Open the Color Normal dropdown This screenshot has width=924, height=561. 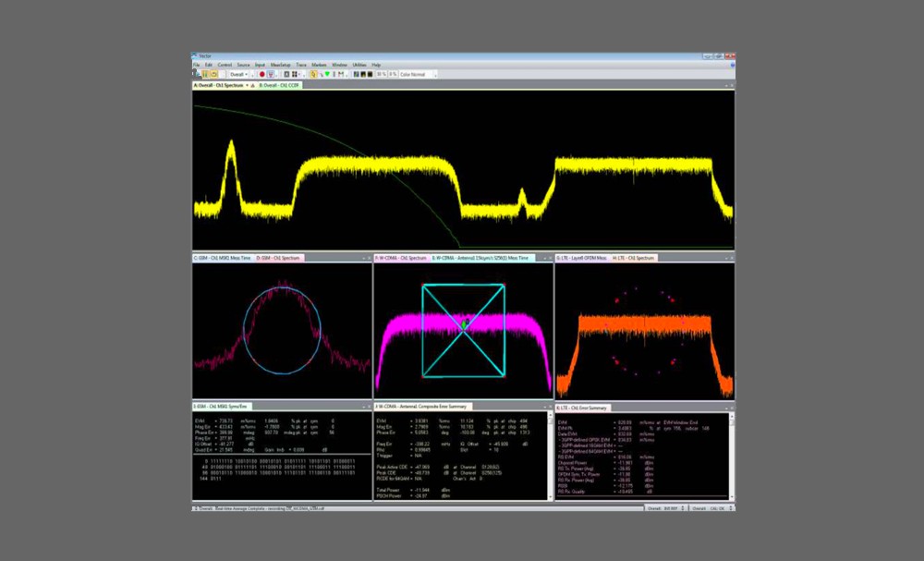click(x=419, y=74)
